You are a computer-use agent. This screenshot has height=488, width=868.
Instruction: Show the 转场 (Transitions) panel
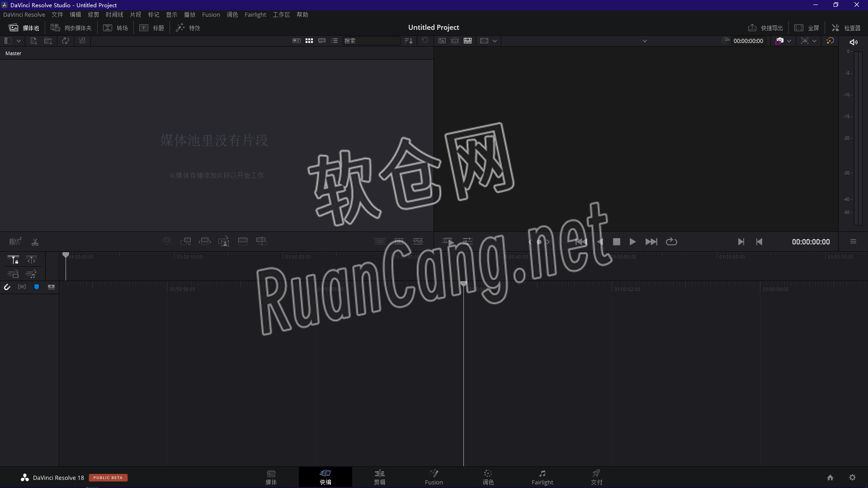pos(116,28)
